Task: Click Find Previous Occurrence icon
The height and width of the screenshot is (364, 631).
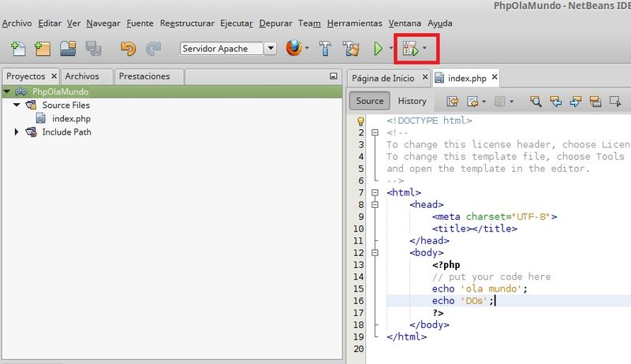Action: click(x=556, y=102)
